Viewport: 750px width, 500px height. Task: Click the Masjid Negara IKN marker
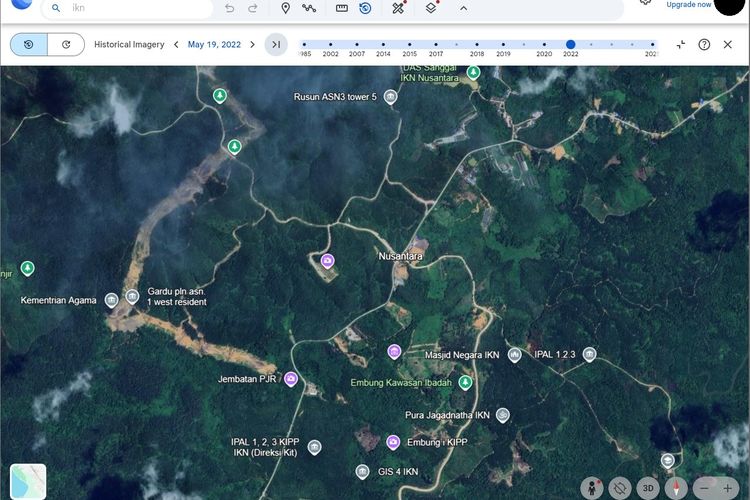(514, 355)
